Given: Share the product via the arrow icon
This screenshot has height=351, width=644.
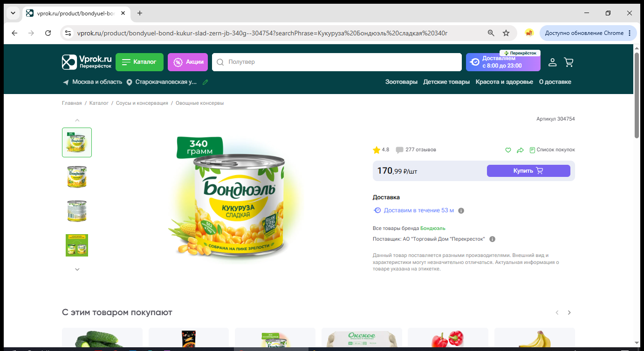Looking at the screenshot, I should pyautogui.click(x=521, y=150).
